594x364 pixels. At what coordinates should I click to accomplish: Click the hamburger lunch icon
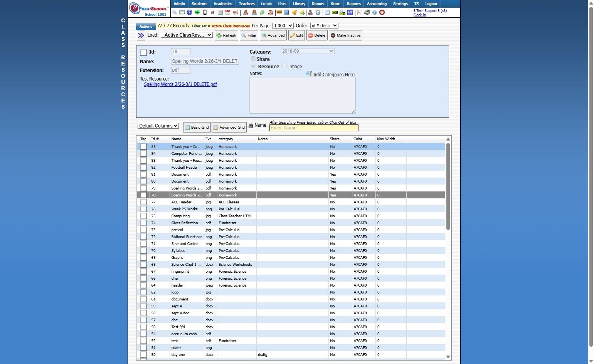[279, 12]
